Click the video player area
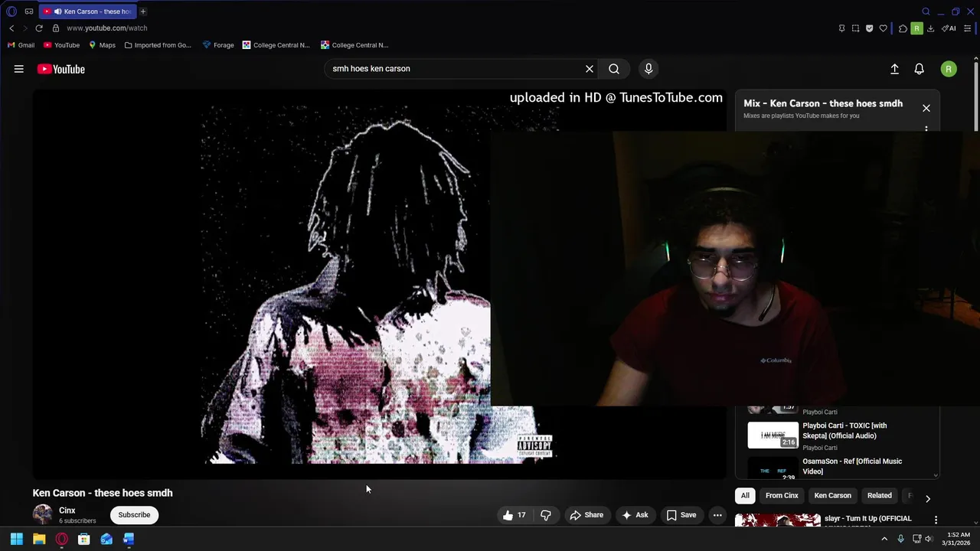Viewport: 980px width, 551px height. pos(379,285)
